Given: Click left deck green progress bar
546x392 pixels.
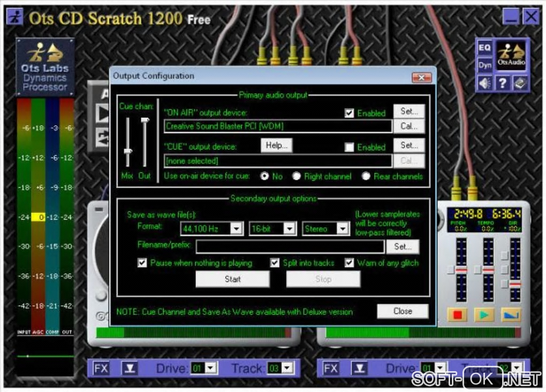Looking at the screenshot, I should pyautogui.click(x=194, y=333).
